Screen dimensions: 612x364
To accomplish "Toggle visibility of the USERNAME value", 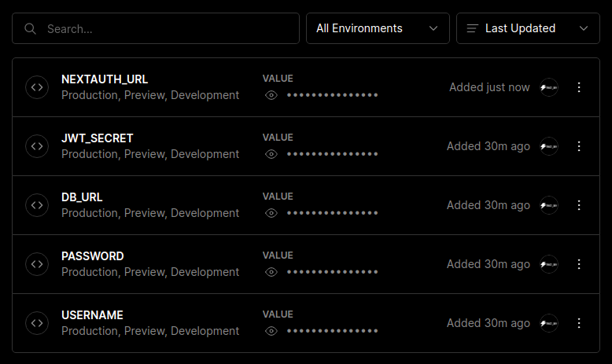I will point(271,331).
